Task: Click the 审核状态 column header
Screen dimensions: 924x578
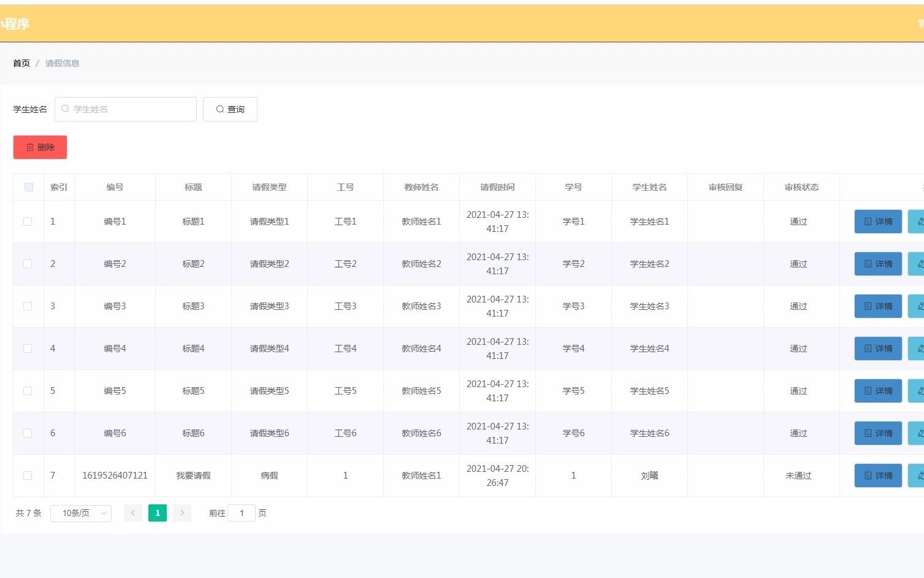Action: point(801,187)
